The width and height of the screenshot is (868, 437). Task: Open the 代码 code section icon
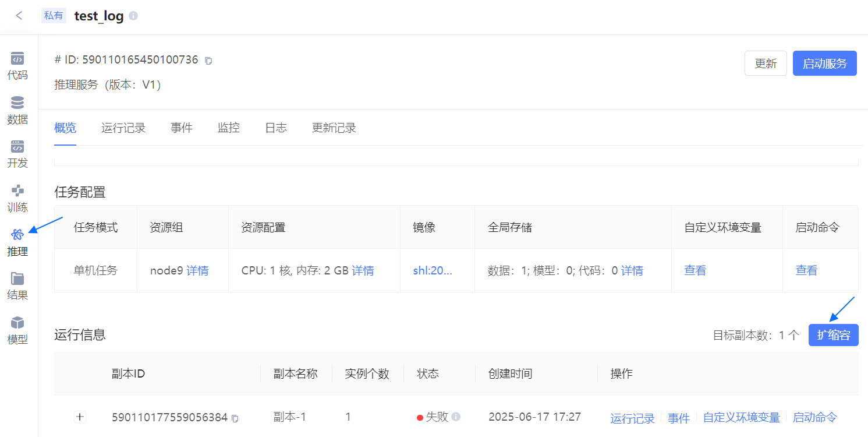point(17,58)
